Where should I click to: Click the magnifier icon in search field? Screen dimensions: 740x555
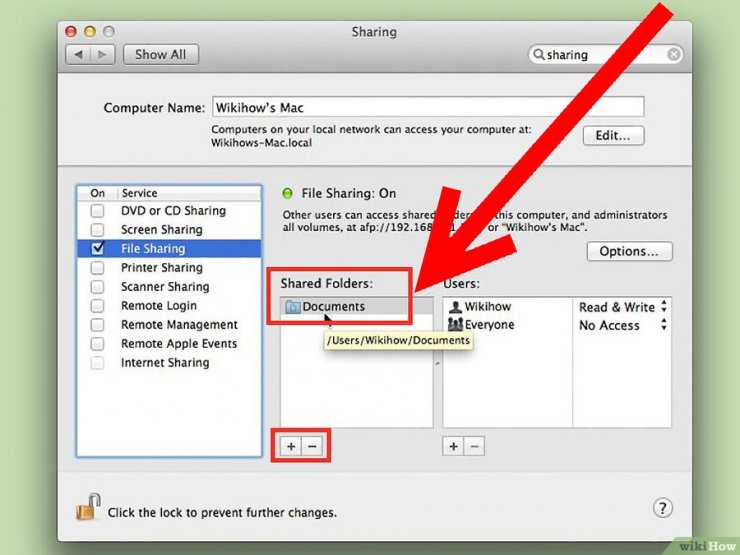pos(538,55)
